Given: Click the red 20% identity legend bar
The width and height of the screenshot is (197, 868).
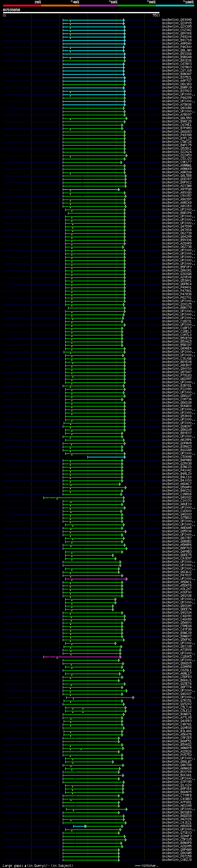Looking at the screenshot, I should (22, 6).
